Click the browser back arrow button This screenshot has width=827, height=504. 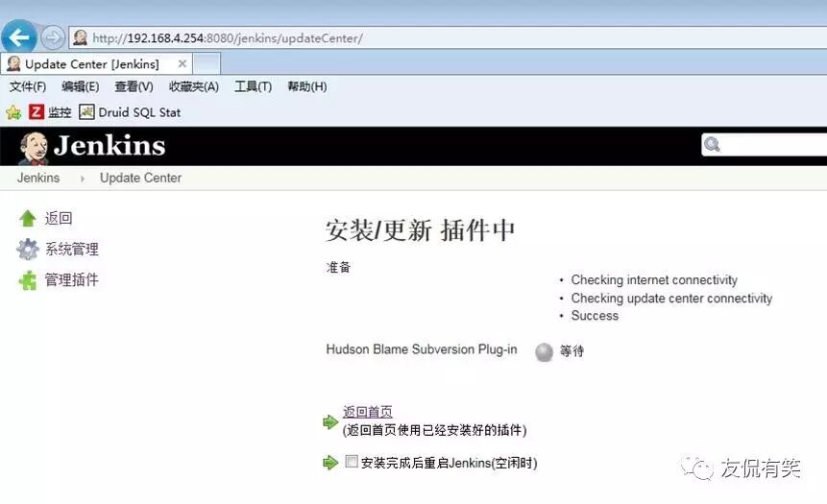(19, 36)
